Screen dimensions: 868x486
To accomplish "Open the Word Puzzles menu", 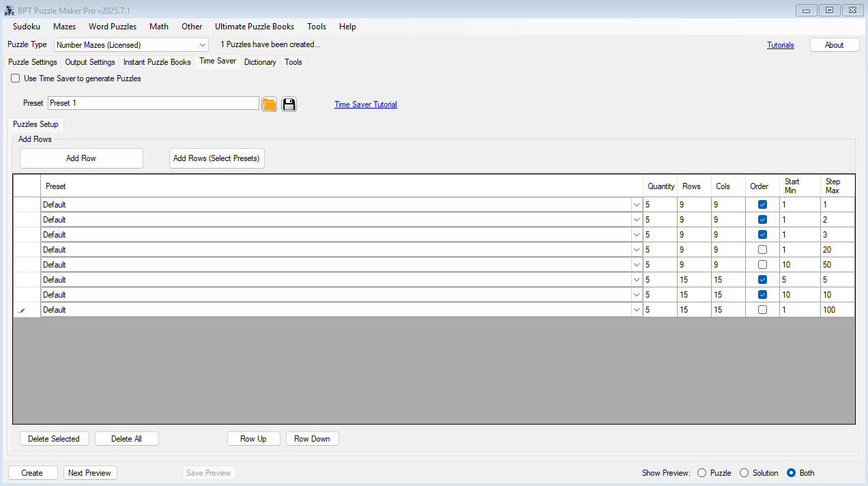I will tap(113, 27).
